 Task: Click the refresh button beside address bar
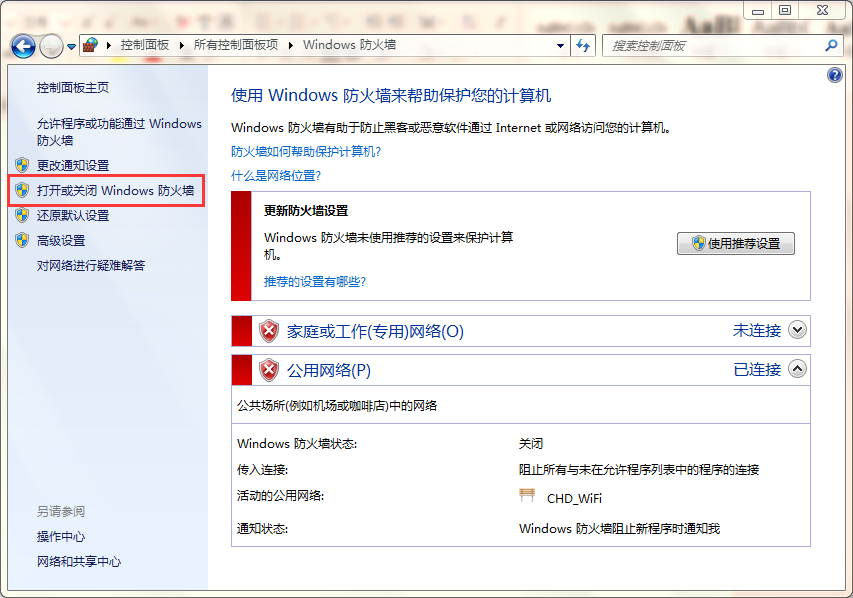(x=583, y=46)
